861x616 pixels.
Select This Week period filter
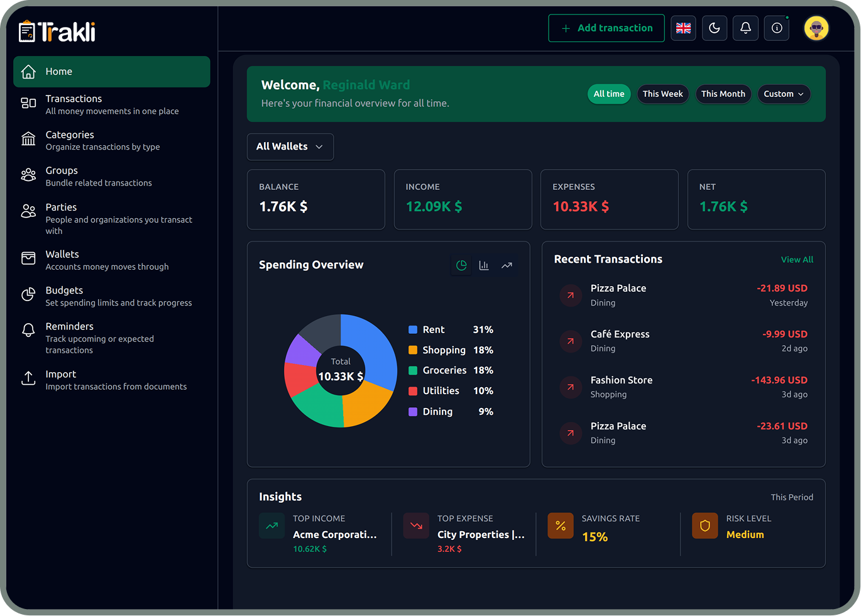pyautogui.click(x=662, y=94)
